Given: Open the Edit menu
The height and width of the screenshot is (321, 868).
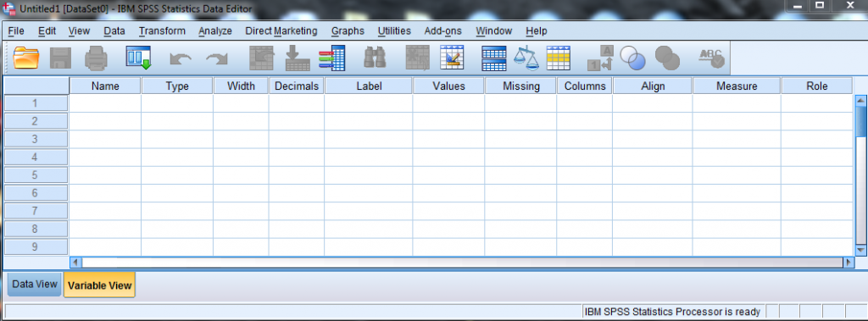Looking at the screenshot, I should [47, 31].
